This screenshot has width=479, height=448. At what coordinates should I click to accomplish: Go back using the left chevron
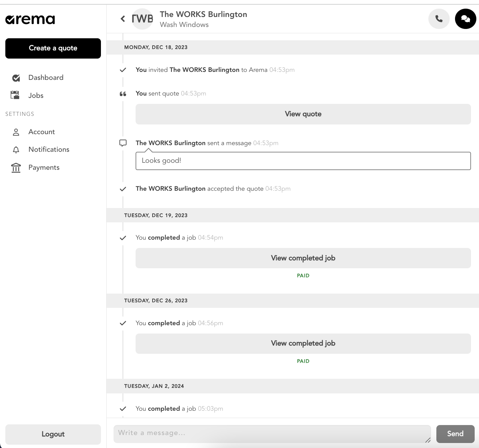click(123, 19)
